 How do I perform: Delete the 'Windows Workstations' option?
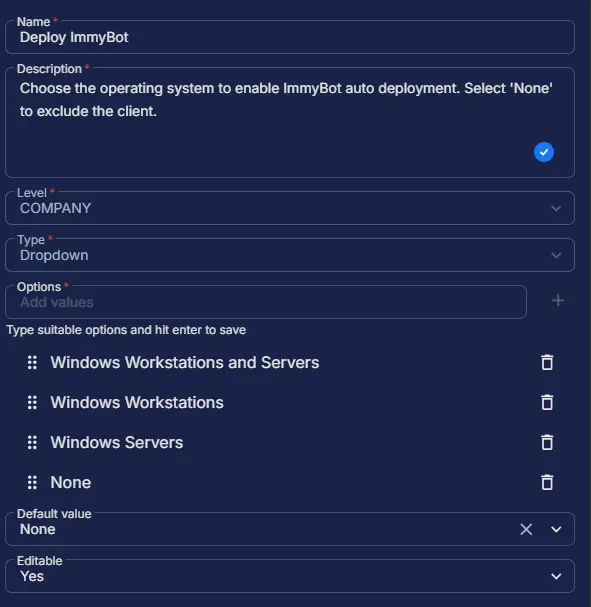point(547,402)
